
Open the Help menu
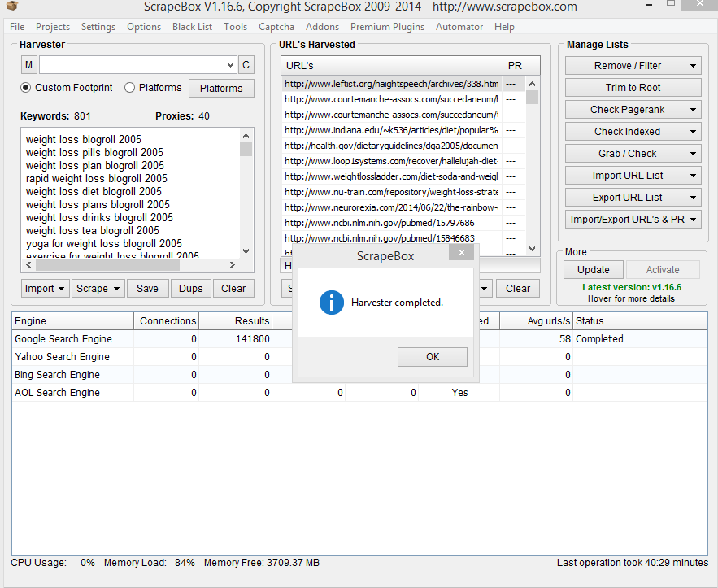(504, 27)
